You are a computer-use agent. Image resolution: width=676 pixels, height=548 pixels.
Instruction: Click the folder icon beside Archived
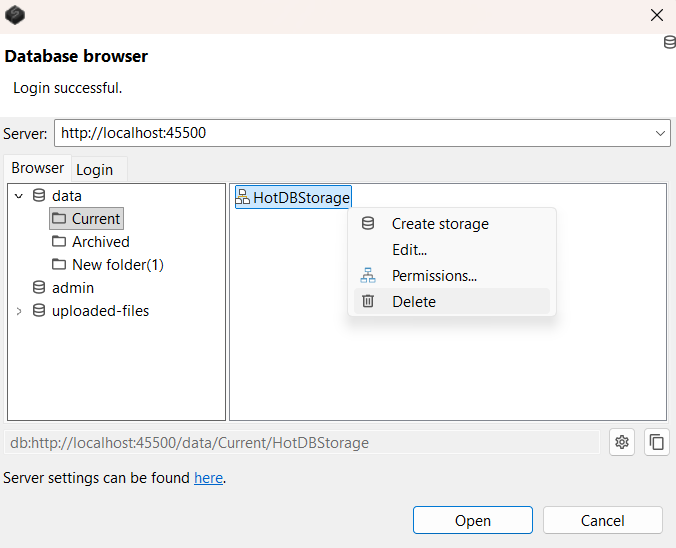[59, 242]
